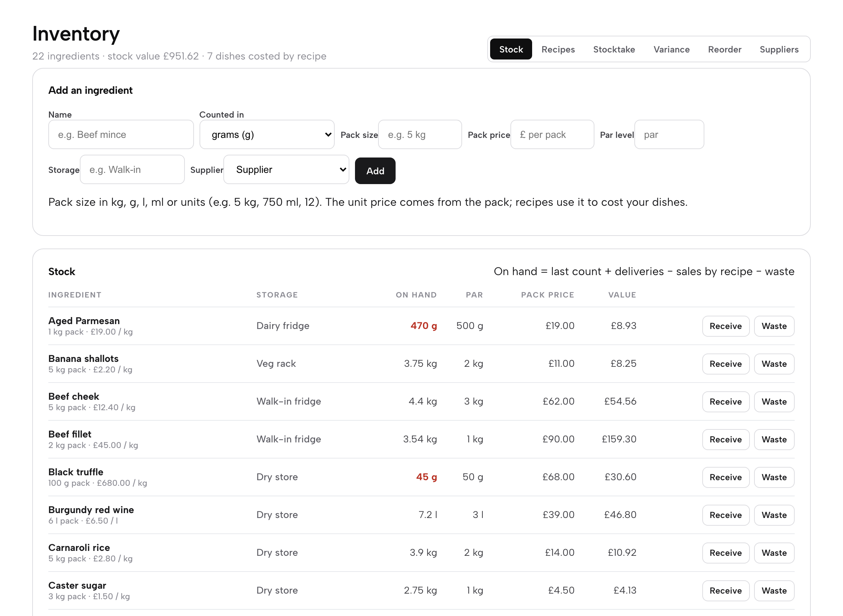The image size is (843, 616).
Task: Select the Banana shallots ingredient name
Action: pos(83,358)
